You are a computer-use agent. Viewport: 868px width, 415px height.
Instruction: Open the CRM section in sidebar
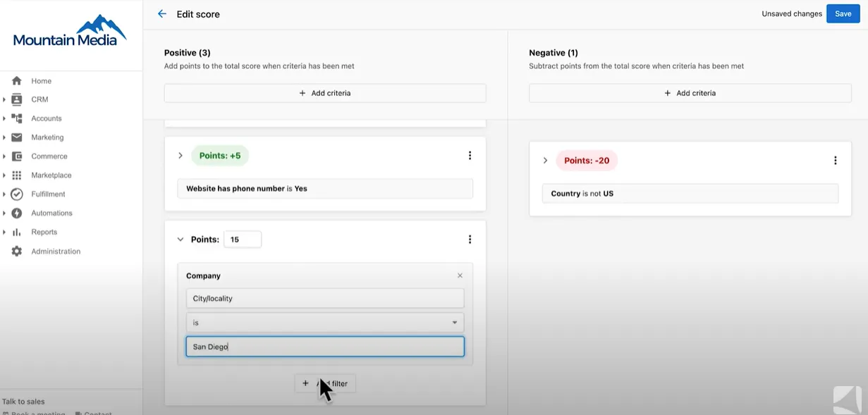[x=16, y=99]
